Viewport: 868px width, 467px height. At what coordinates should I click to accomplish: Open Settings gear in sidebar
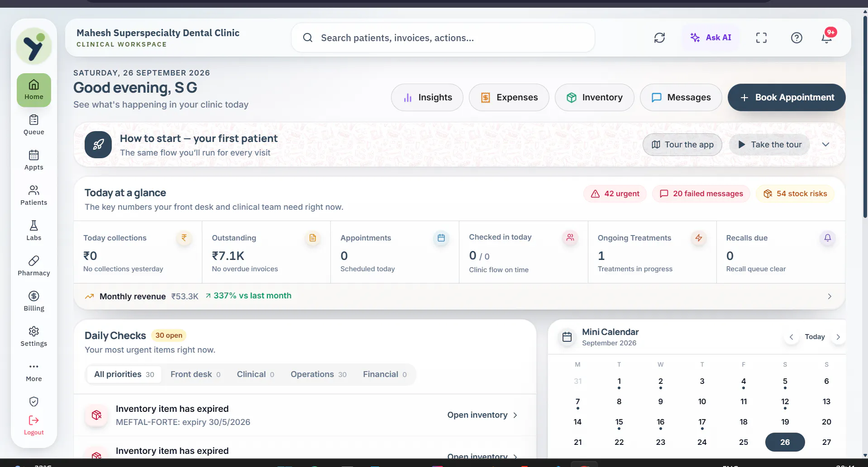point(34,337)
